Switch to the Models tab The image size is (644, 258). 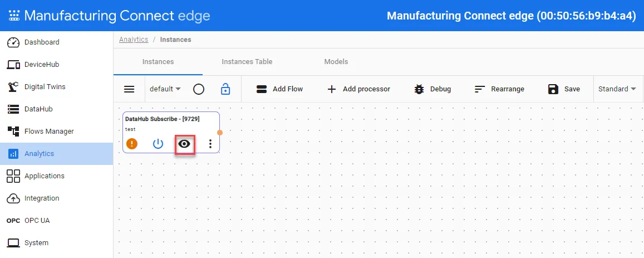pos(336,62)
